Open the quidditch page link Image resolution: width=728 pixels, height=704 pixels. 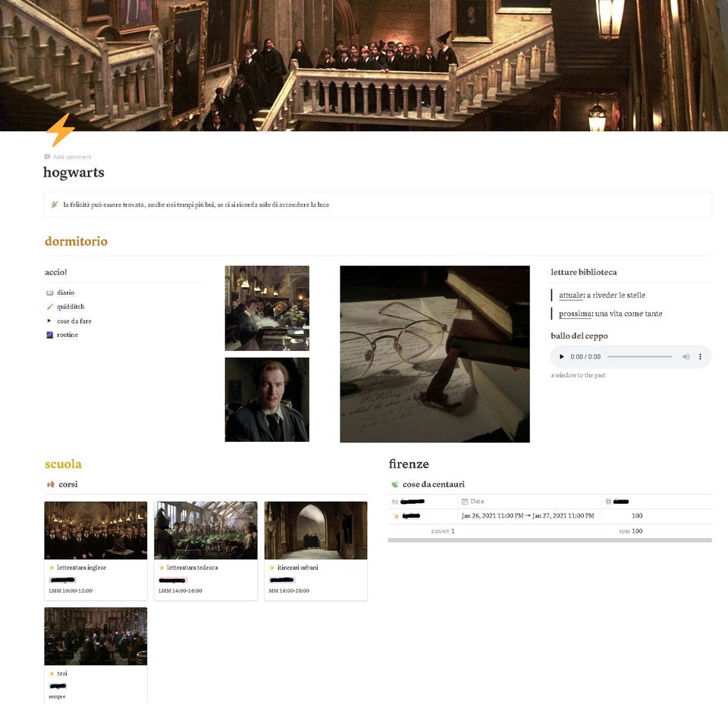[71, 307]
